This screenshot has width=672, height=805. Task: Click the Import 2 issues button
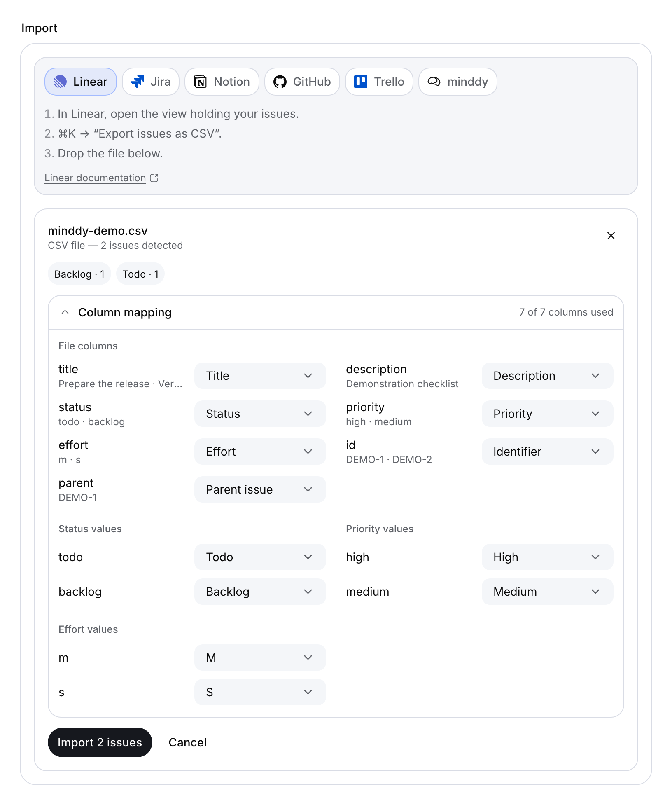click(x=100, y=742)
